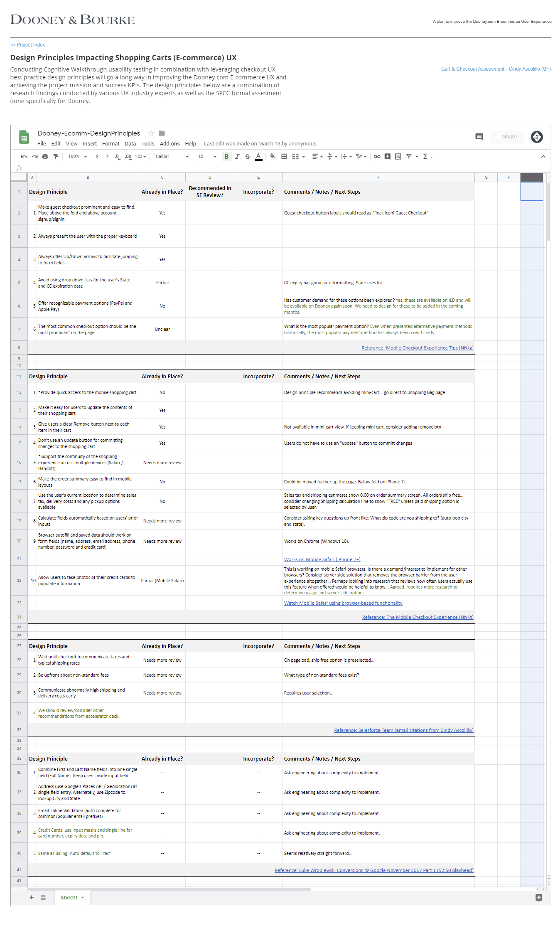The image size is (560, 926).
Task: Toggle italic formatting
Action: point(237,157)
